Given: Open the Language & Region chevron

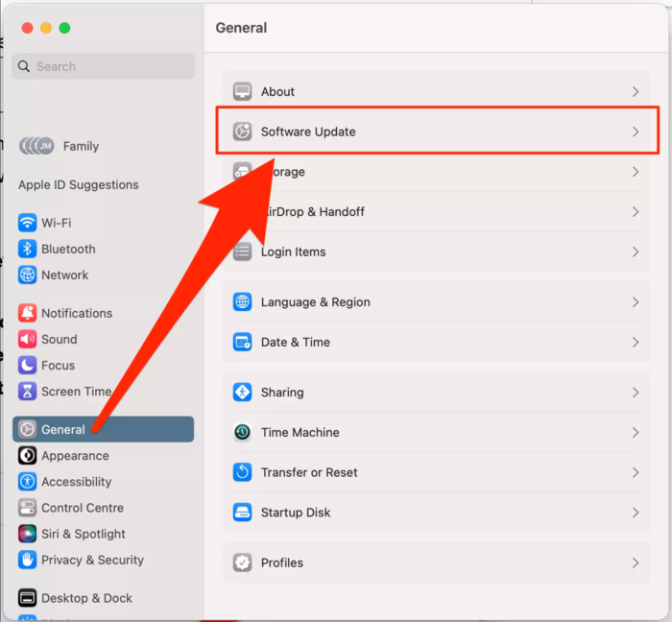Looking at the screenshot, I should [636, 302].
